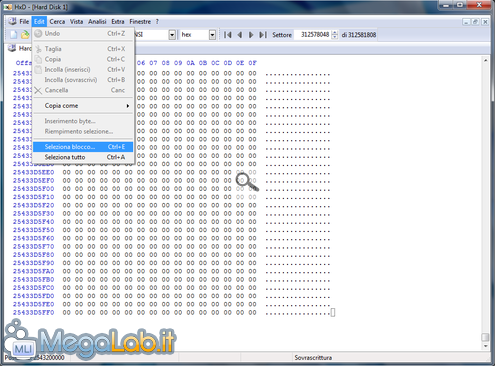
Task: Open the ? help menu
Action: click(157, 22)
